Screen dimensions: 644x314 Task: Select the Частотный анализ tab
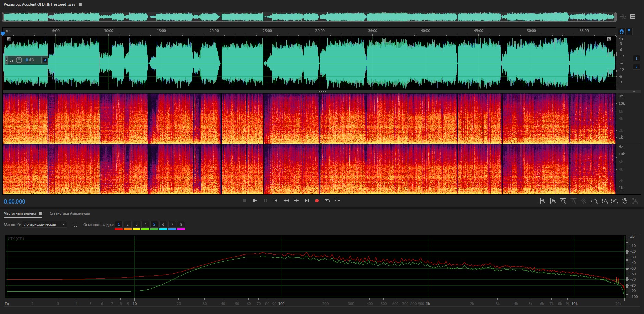[20, 213]
